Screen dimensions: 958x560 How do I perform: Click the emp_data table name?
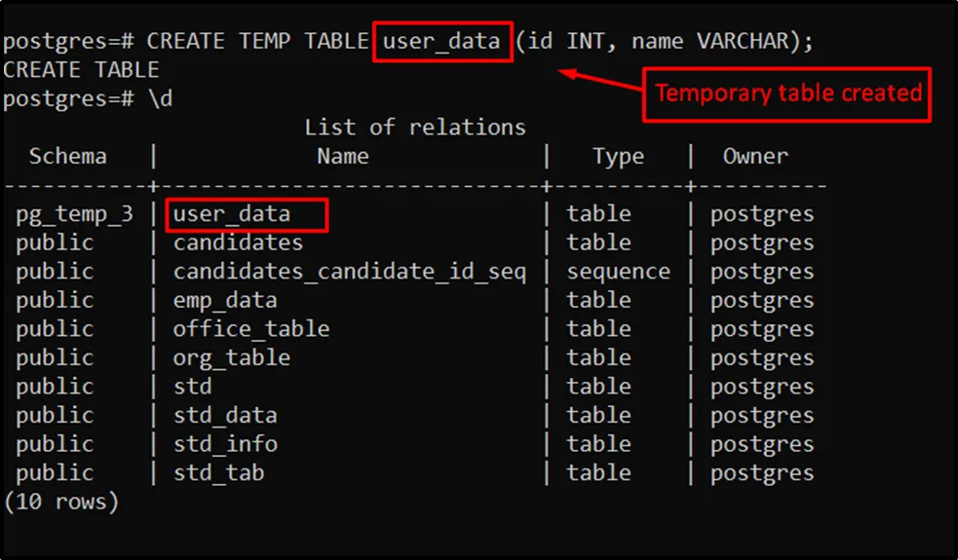click(225, 301)
